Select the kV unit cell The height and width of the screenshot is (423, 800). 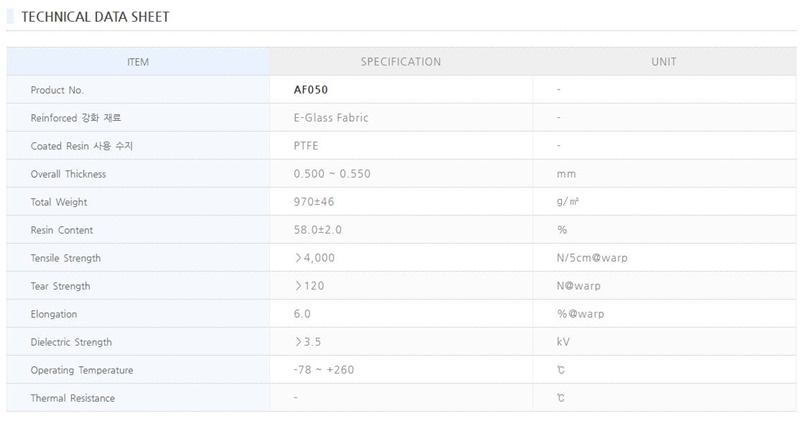(x=563, y=342)
